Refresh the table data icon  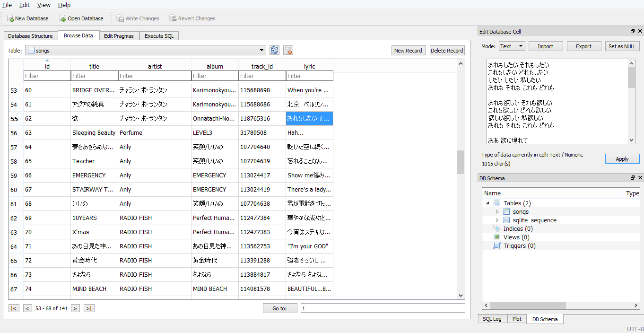coord(274,50)
